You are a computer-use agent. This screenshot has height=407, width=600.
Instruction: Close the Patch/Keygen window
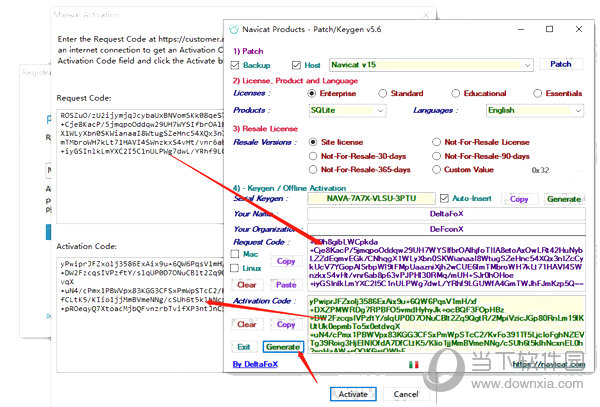[579, 29]
